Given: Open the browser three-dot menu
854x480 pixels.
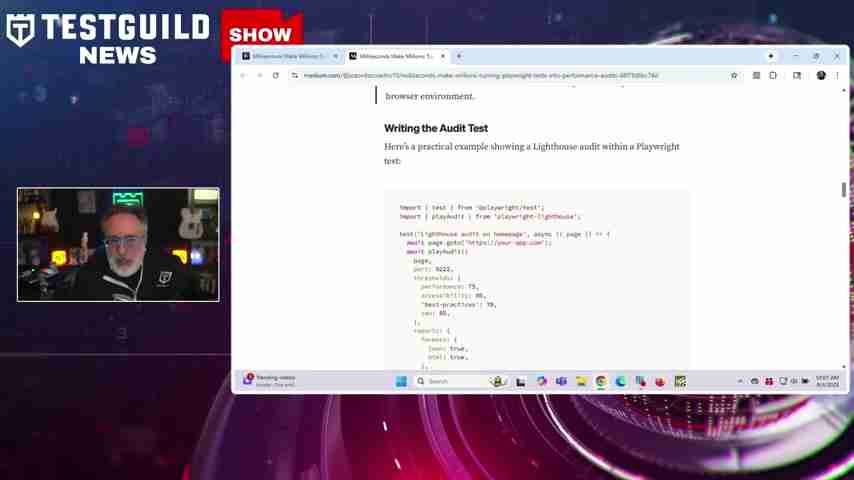Looking at the screenshot, I should 837,75.
